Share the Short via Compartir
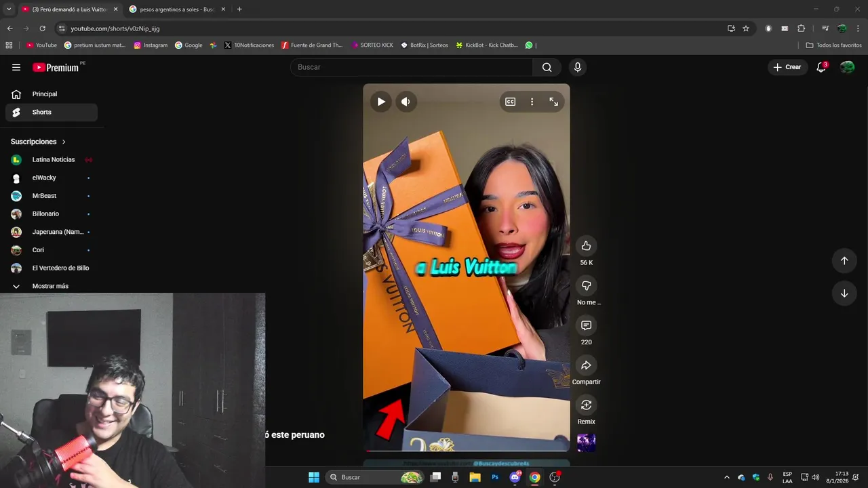The height and width of the screenshot is (488, 868). tap(586, 365)
